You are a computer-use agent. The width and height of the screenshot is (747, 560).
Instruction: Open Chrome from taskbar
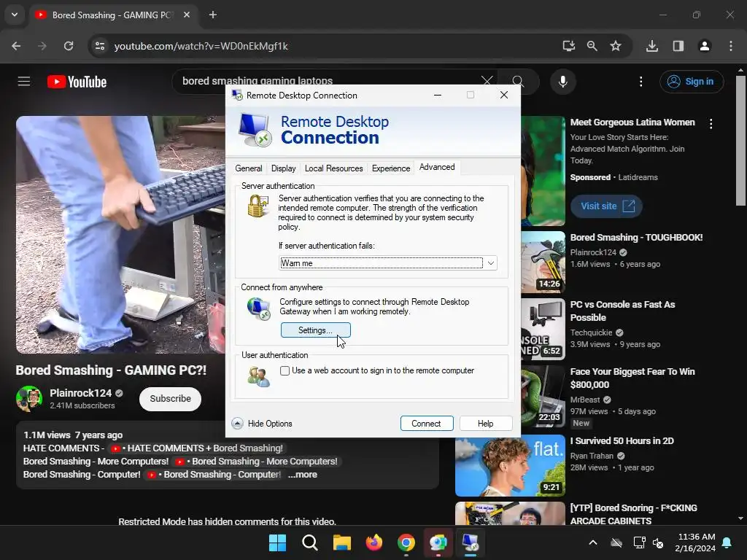tap(406, 542)
